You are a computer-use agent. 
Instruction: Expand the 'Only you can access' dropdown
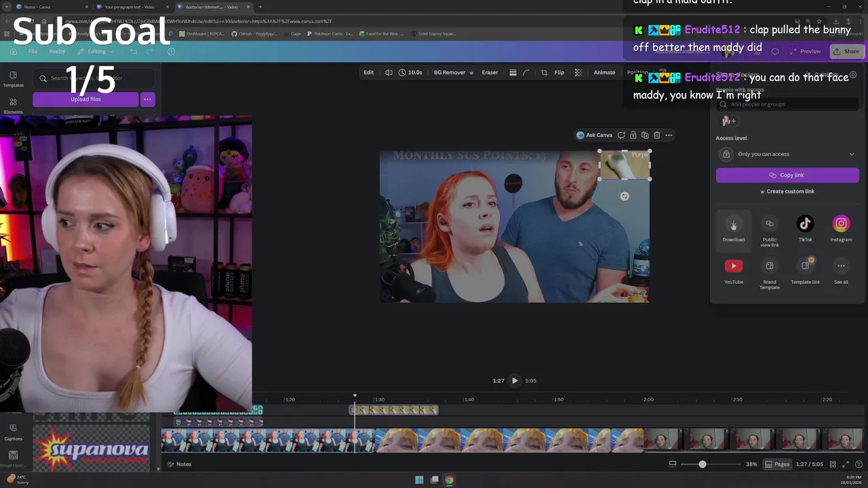(x=787, y=154)
